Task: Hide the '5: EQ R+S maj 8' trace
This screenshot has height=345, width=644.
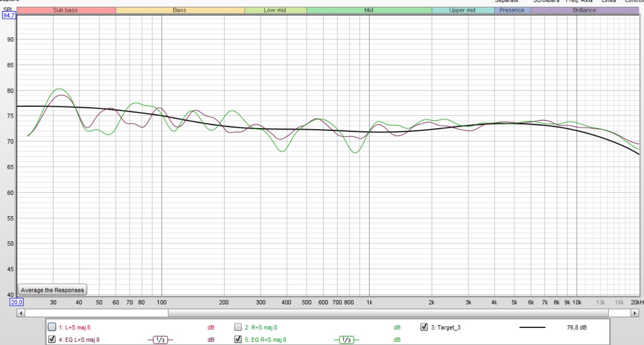Action: click(x=238, y=340)
